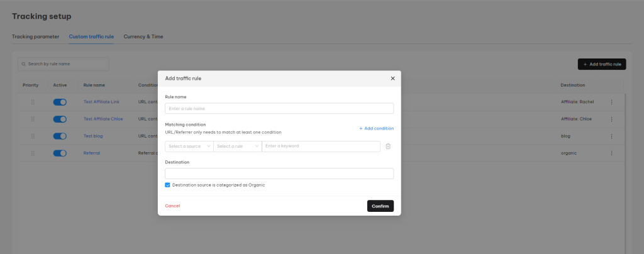The width and height of the screenshot is (644, 254).
Task: Open the Referral rule link
Action: point(92,153)
